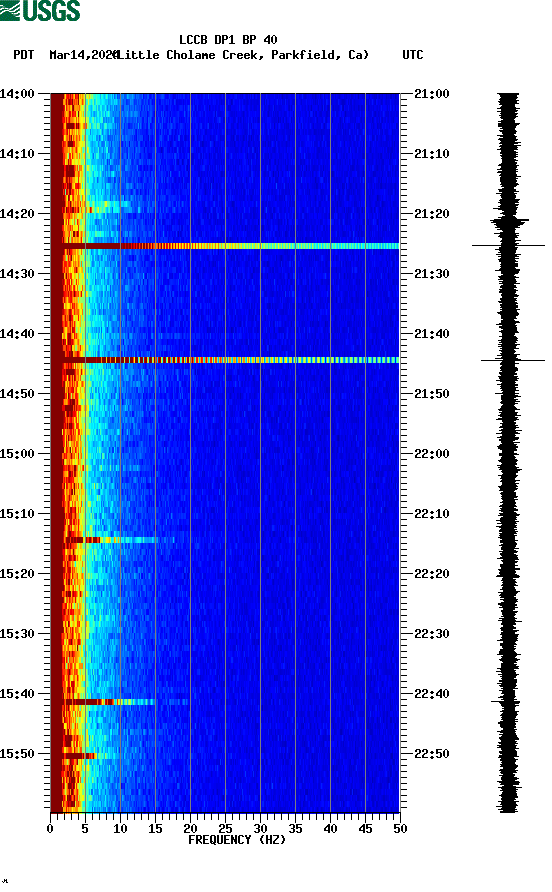Screen dimensions: 552x892
Task: Click the 14:40 PDT time label
Action: coord(18,334)
